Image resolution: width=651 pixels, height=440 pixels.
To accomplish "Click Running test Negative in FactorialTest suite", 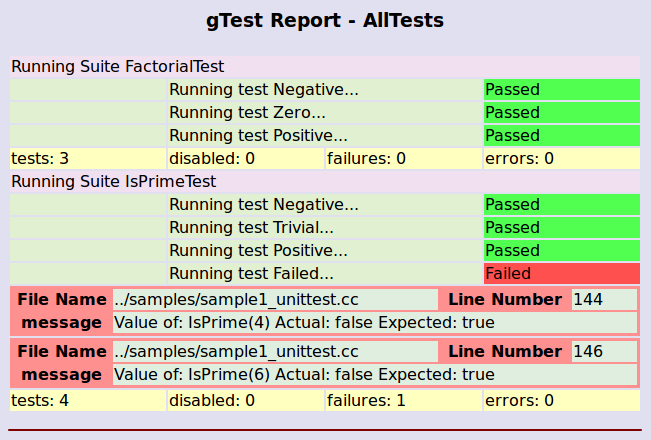I will 264,90.
